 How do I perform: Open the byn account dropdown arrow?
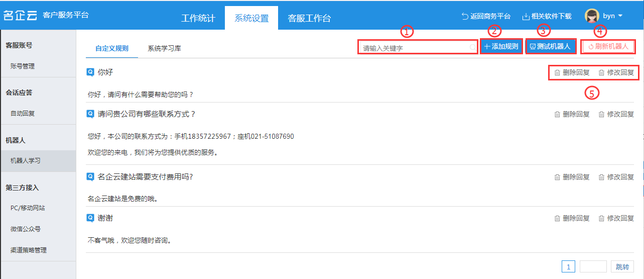pyautogui.click(x=620, y=16)
